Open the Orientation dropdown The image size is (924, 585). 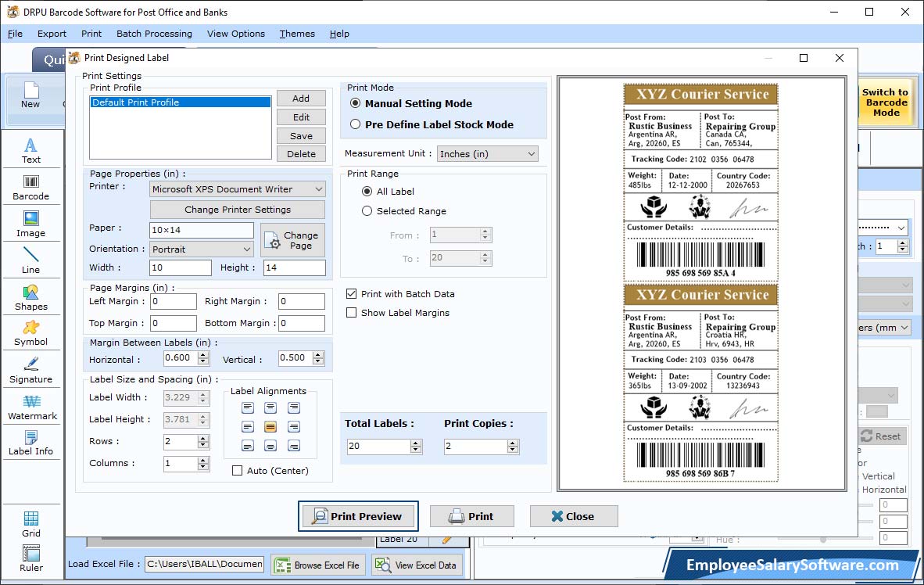[202, 249]
